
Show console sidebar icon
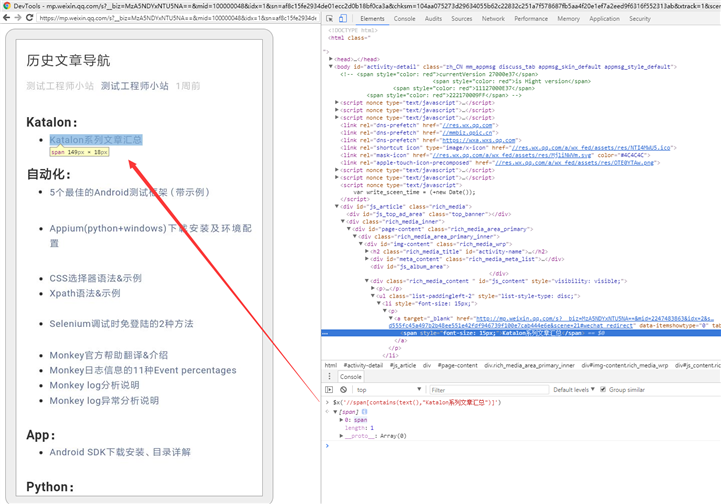coord(329,389)
